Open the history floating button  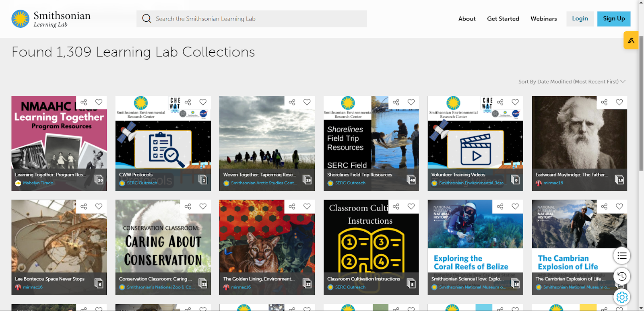(622, 276)
